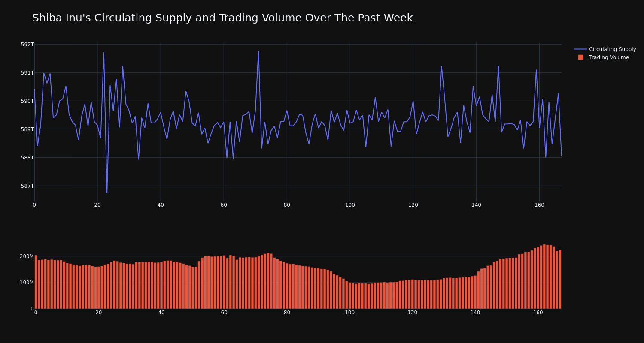
Task: Click x-axis label 100 on supply chart
Action: pyautogui.click(x=350, y=205)
